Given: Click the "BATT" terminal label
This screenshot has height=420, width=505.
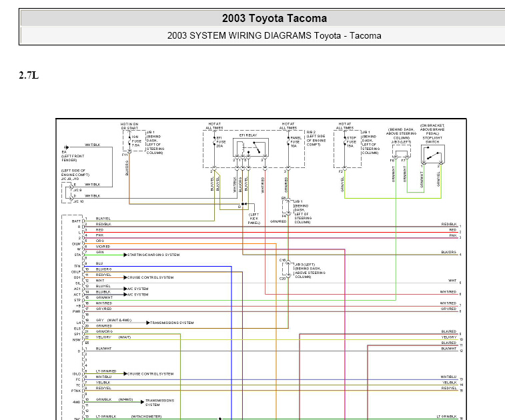Looking at the screenshot, I should point(76,221).
